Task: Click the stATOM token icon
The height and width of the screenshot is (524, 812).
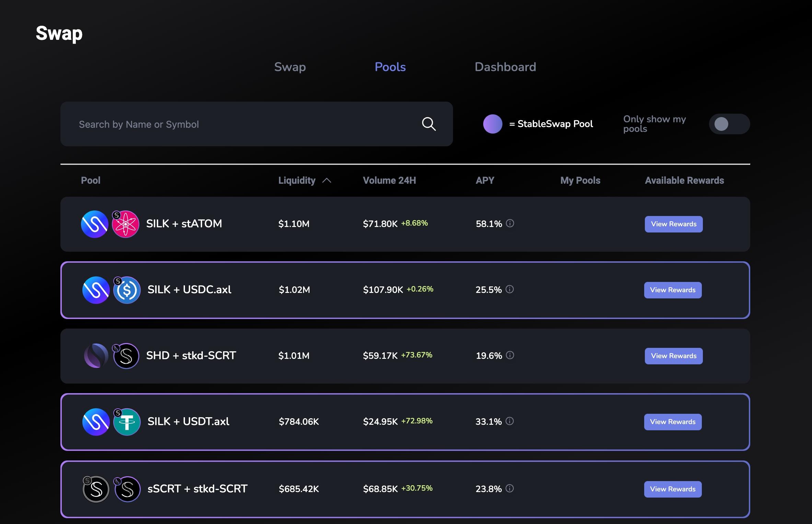Action: click(126, 224)
